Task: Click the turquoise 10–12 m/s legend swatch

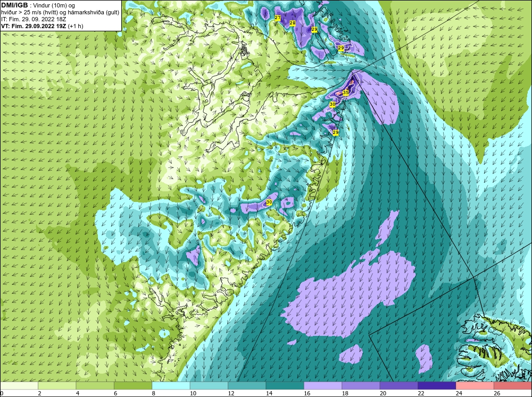Action: [x=209, y=386]
